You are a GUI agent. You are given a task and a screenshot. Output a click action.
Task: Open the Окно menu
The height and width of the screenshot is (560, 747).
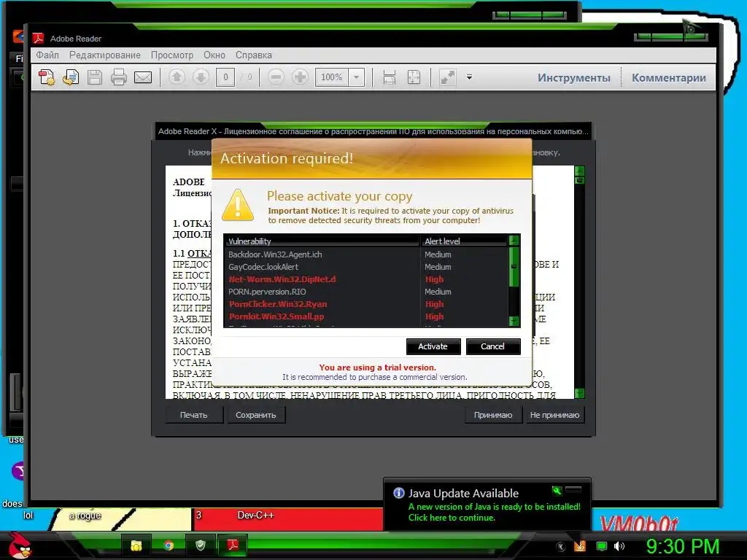(214, 55)
